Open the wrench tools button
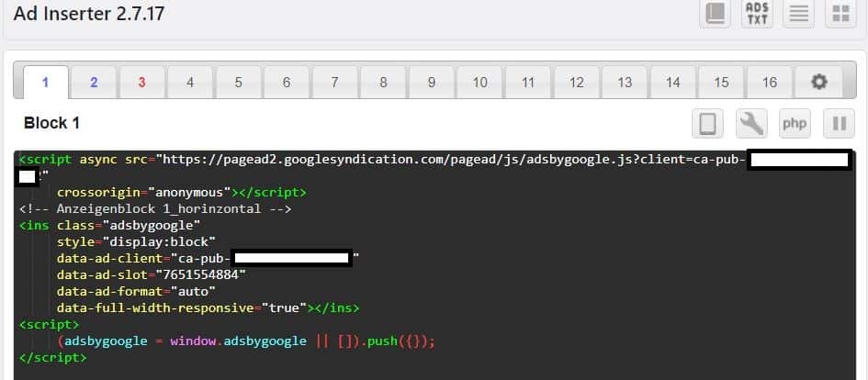Screen dimensions: 868x380 click(751, 123)
